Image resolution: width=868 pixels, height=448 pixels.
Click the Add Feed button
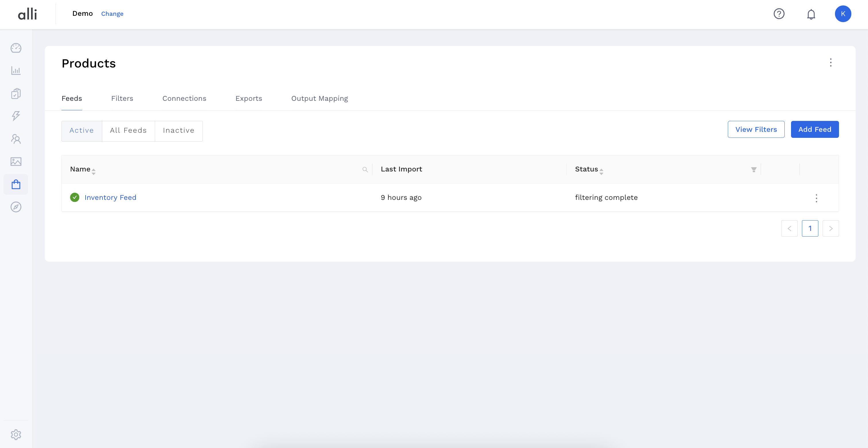[x=814, y=129]
